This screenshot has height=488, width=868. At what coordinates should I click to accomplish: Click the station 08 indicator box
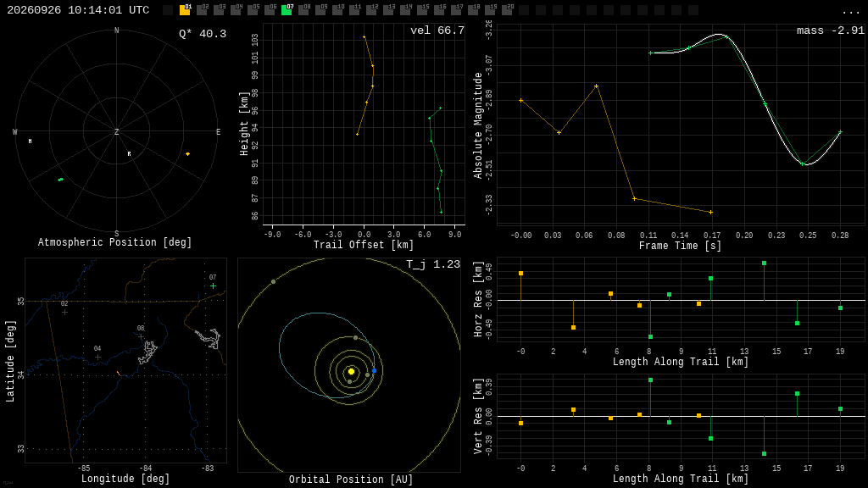click(304, 10)
